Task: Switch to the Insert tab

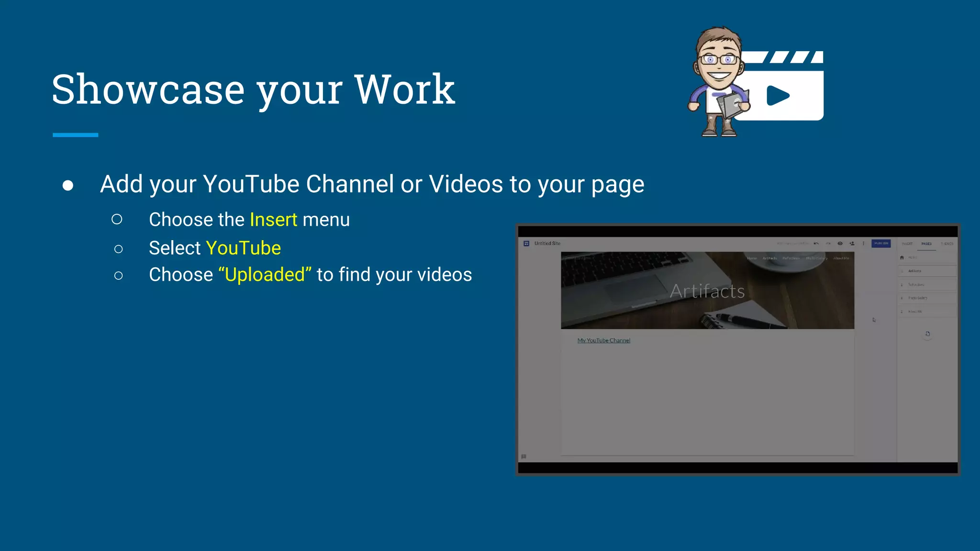Action: coord(907,244)
